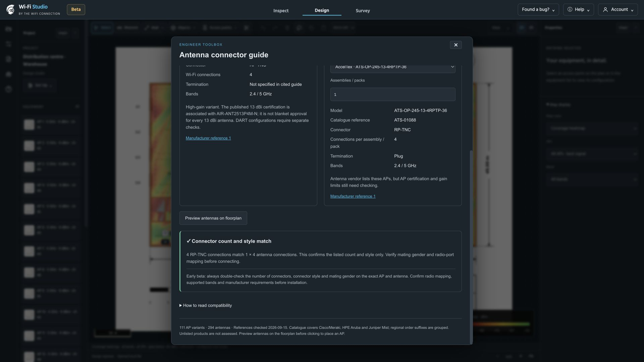This screenshot has width=644, height=362.
Task: Select catalogue reference ATS-01088 text
Action: pyautogui.click(x=405, y=120)
